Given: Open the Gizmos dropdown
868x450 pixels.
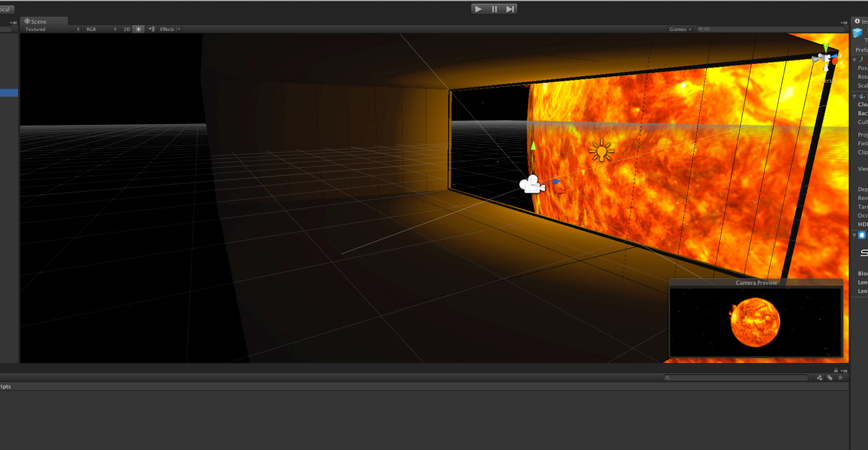Looking at the screenshot, I should point(680,29).
